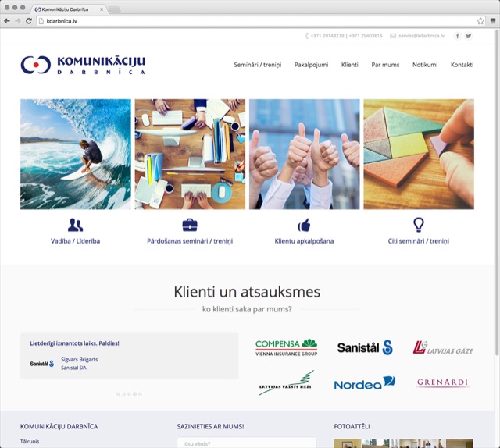Click the testimonial 'Lietderīgi izmantots laiks. Paldies!'

tap(75, 343)
